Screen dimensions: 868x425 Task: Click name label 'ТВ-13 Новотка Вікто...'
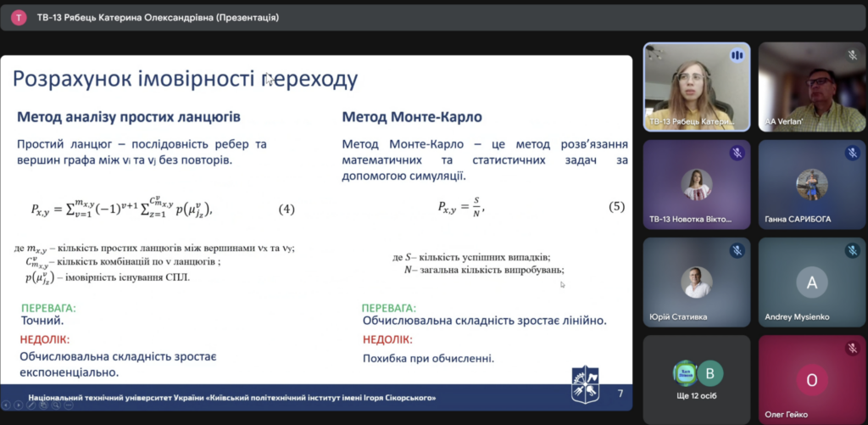(x=690, y=219)
